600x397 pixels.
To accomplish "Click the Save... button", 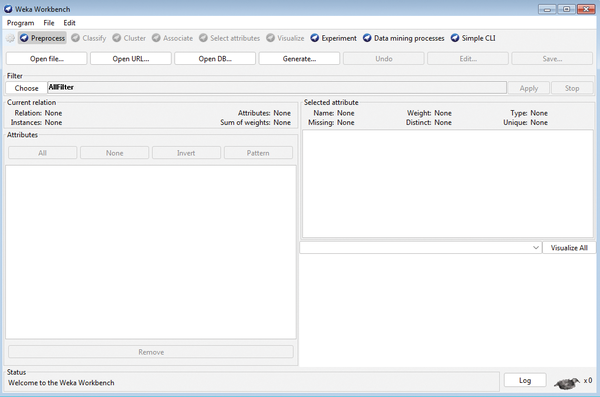I will coord(552,59).
